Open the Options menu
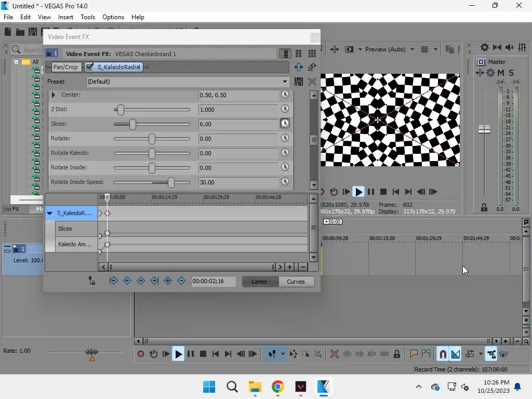 [113, 17]
